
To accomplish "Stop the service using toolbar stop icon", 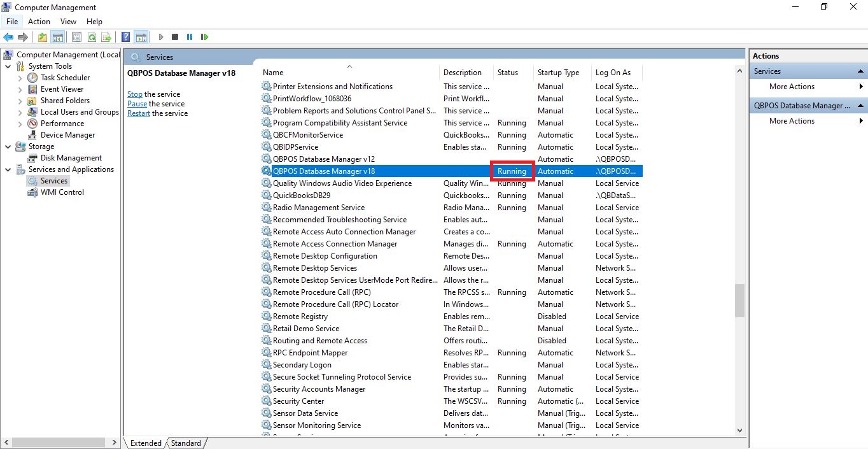I will (x=174, y=36).
